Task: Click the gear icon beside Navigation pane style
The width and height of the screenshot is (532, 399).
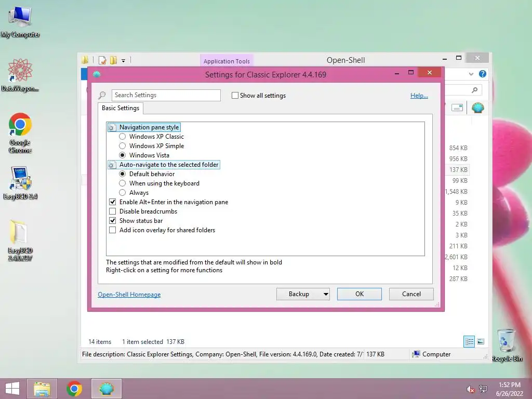Action: coord(112,128)
